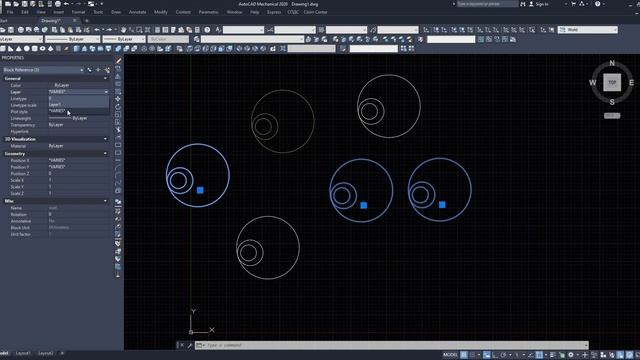640x360 pixels.
Task: Click the blue grip of the rightmost selected block
Action: point(442,204)
